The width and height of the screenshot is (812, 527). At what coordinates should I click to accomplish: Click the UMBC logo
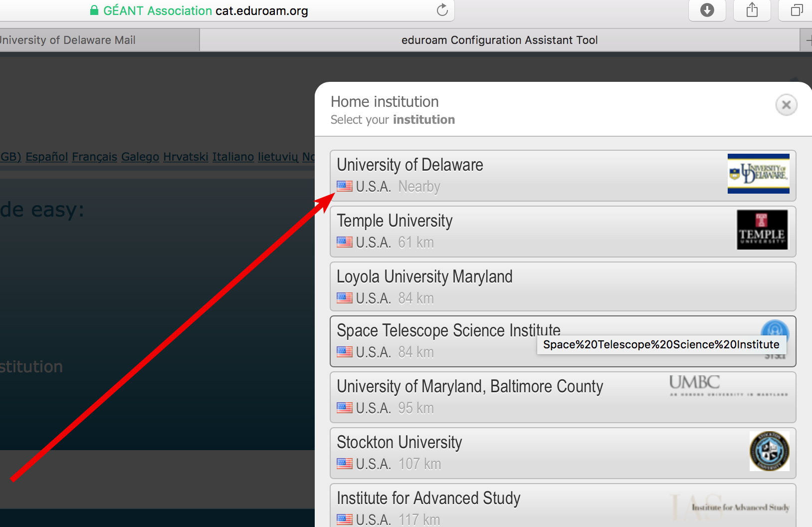(728, 386)
